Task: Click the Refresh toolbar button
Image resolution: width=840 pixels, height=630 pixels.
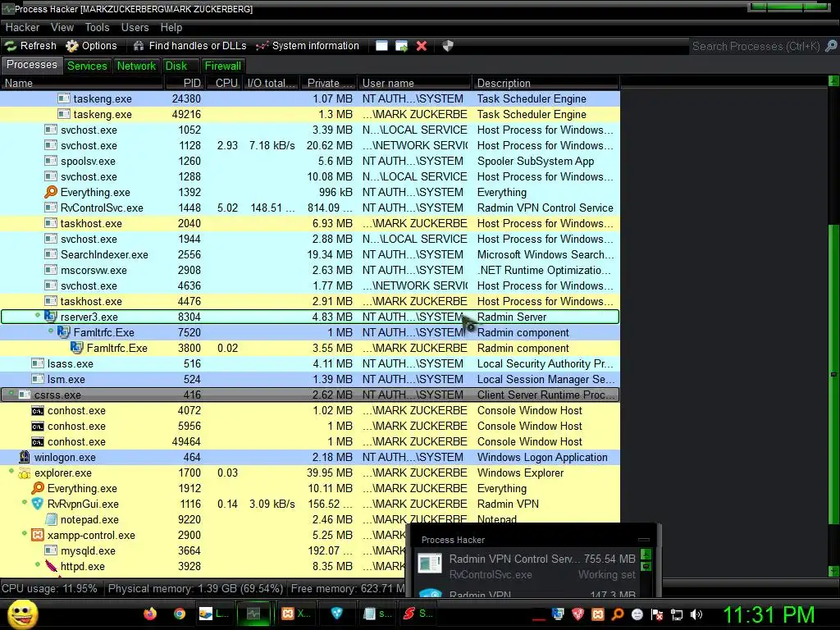Action: click(30, 46)
